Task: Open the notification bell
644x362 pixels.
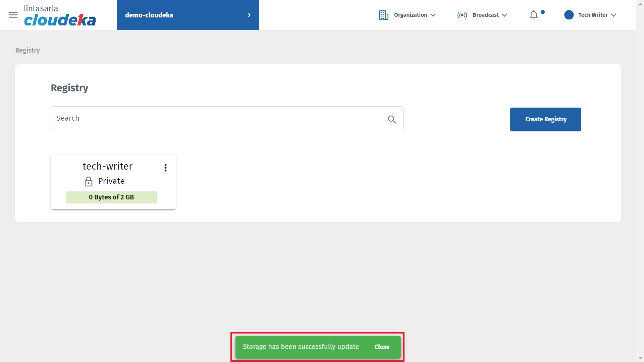Action: pyautogui.click(x=534, y=15)
